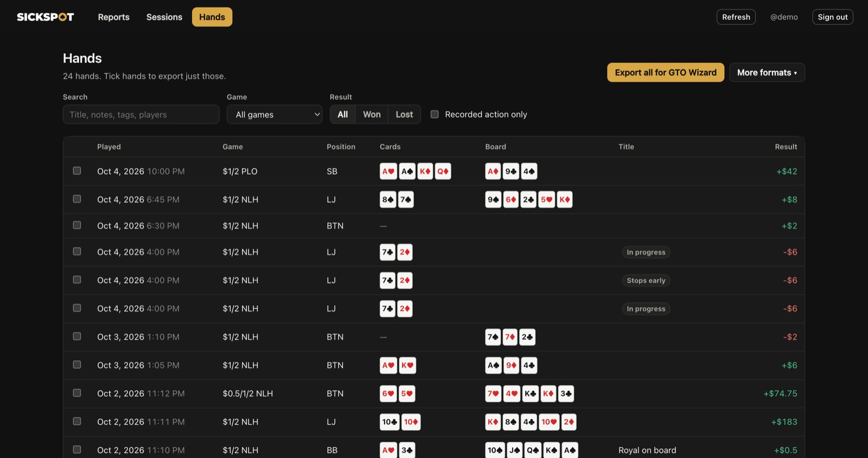Click the 9 of clubs board card in PLO row
868x458 pixels.
(511, 171)
